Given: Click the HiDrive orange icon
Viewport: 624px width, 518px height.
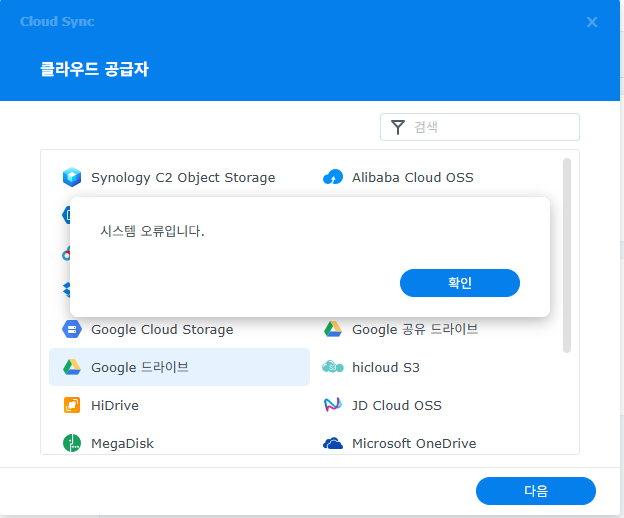Looking at the screenshot, I should pos(72,405).
